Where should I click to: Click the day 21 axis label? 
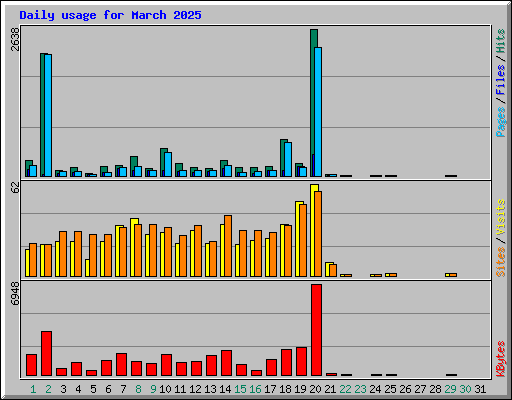330,389
